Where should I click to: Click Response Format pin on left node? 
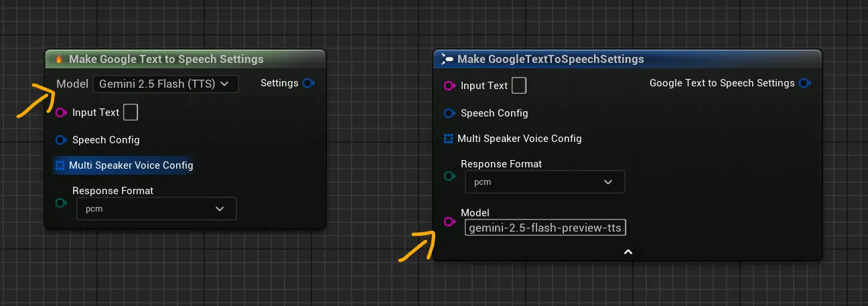pos(62,203)
